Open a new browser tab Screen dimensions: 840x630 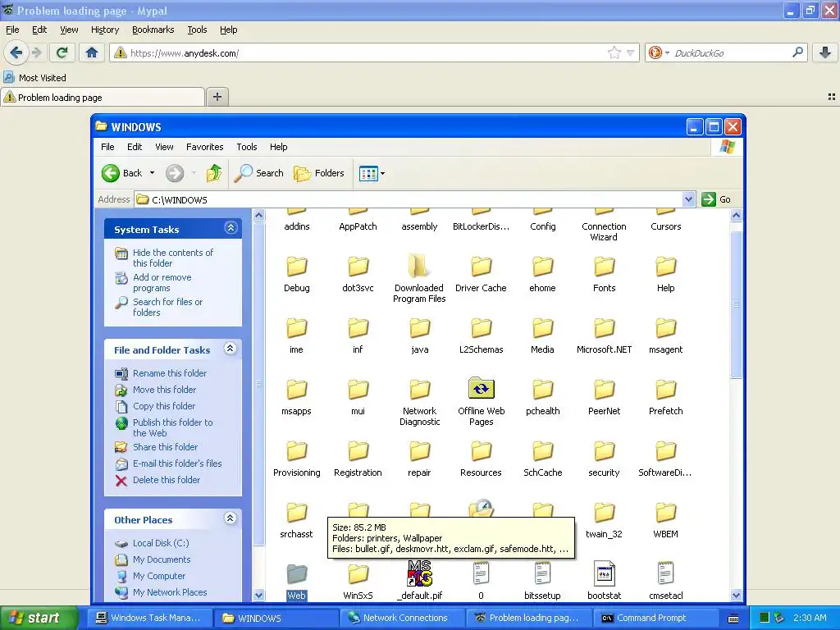tap(217, 97)
